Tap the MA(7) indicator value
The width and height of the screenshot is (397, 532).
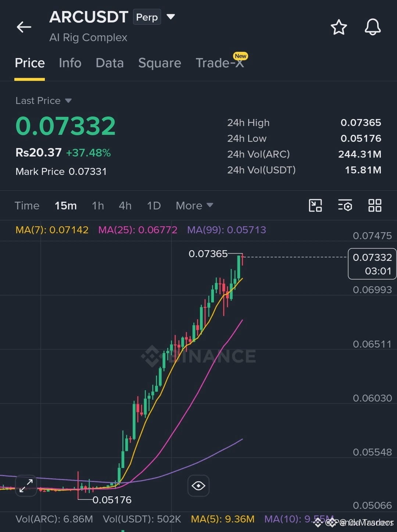pos(52,230)
